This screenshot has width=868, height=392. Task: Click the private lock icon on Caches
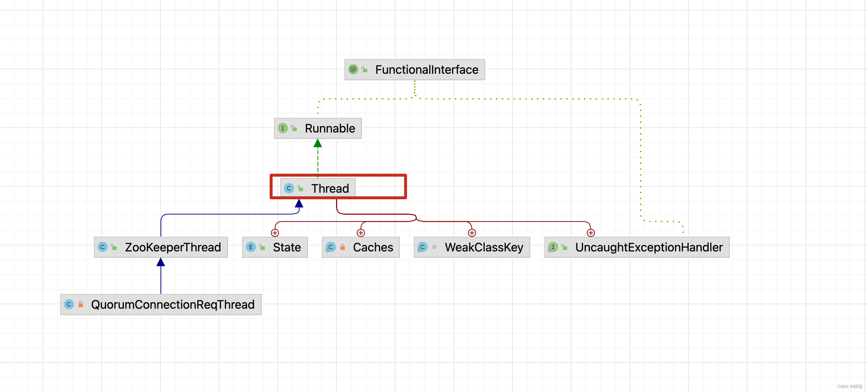(343, 247)
